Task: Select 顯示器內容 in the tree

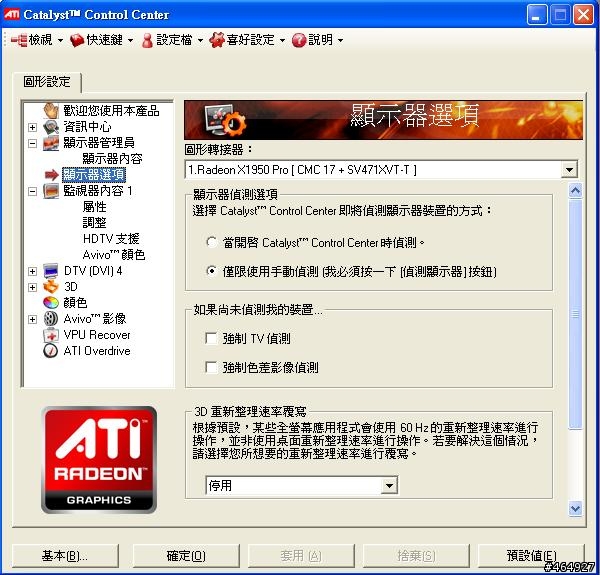Action: click(112, 158)
